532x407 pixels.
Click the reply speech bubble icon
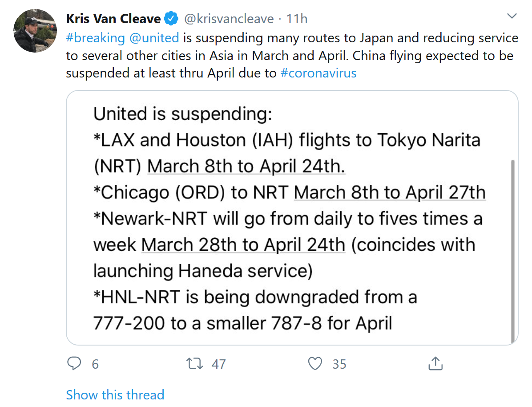click(74, 364)
